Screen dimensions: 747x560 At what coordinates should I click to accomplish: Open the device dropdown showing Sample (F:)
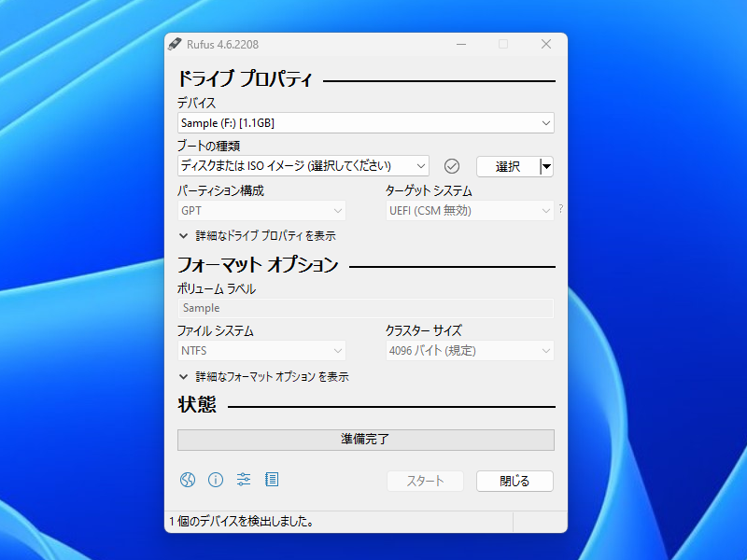pos(365,122)
